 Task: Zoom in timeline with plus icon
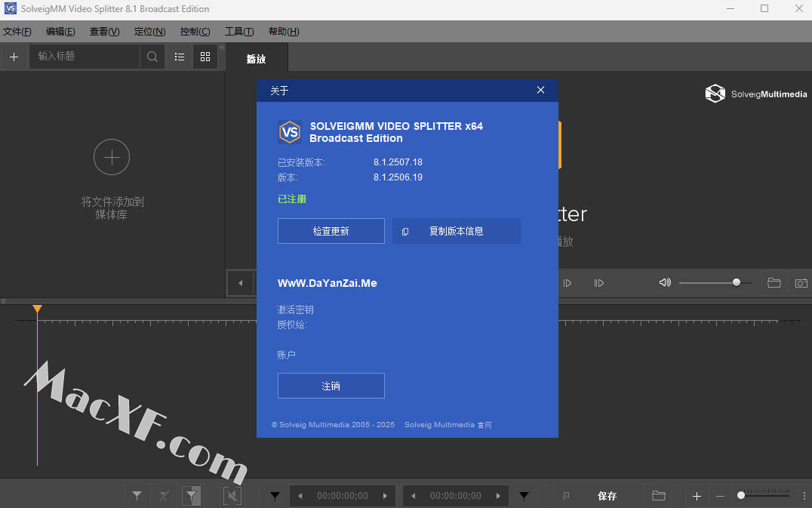click(697, 496)
